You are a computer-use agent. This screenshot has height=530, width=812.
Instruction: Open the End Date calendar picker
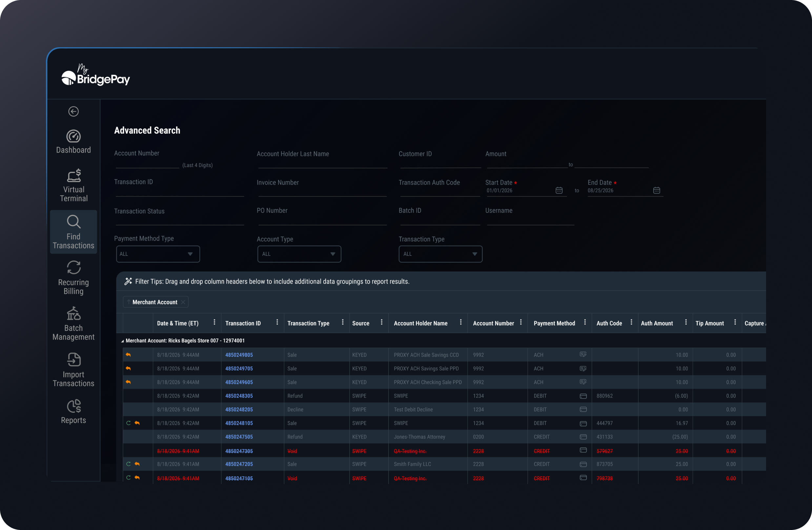coord(657,190)
